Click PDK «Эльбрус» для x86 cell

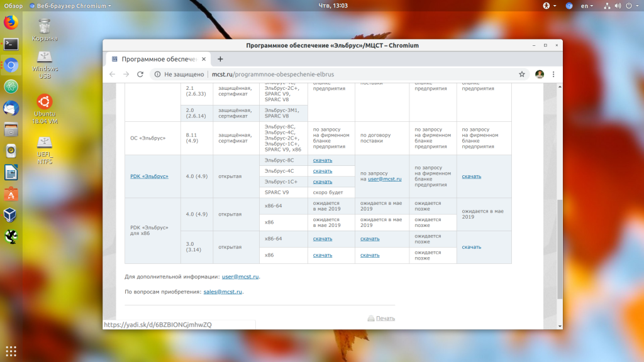pyautogui.click(x=152, y=231)
